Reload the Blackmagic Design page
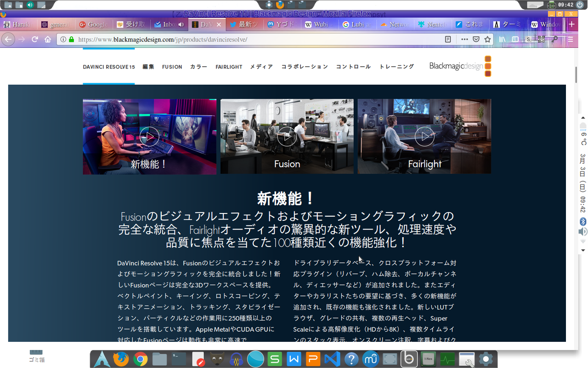 [x=34, y=40]
